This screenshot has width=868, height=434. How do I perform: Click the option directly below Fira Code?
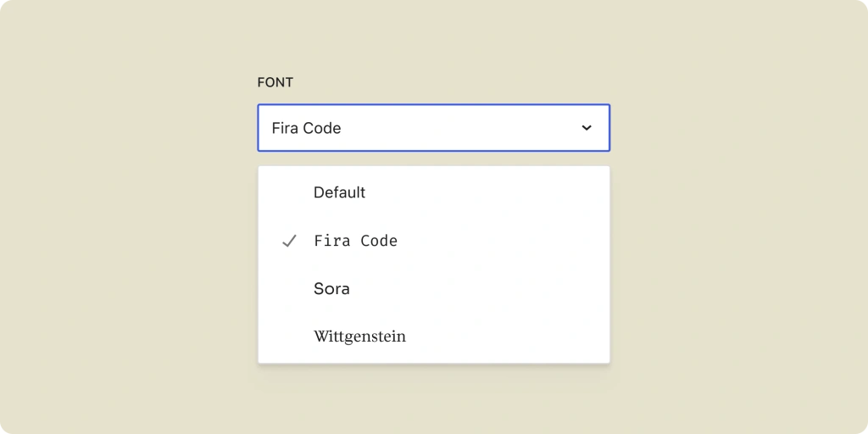[x=331, y=289]
